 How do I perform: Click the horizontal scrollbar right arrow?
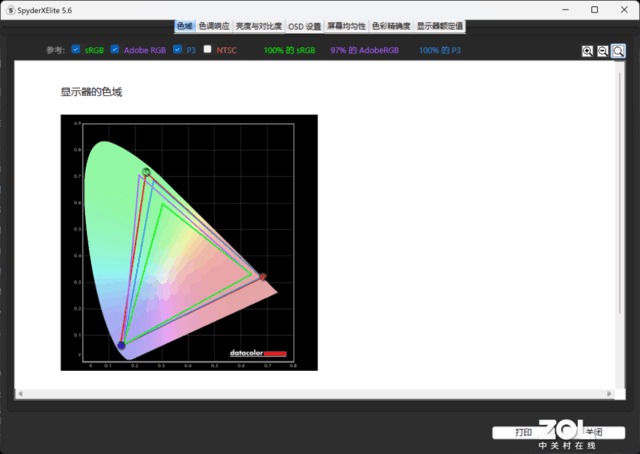click(x=609, y=394)
